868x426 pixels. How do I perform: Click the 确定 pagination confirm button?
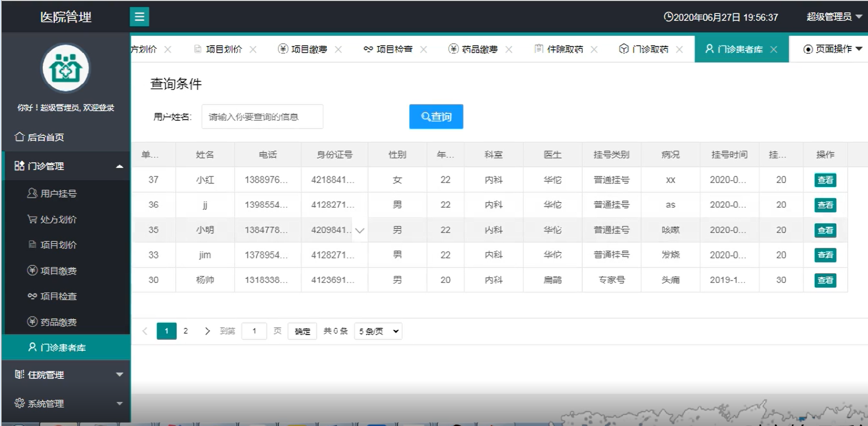click(303, 331)
